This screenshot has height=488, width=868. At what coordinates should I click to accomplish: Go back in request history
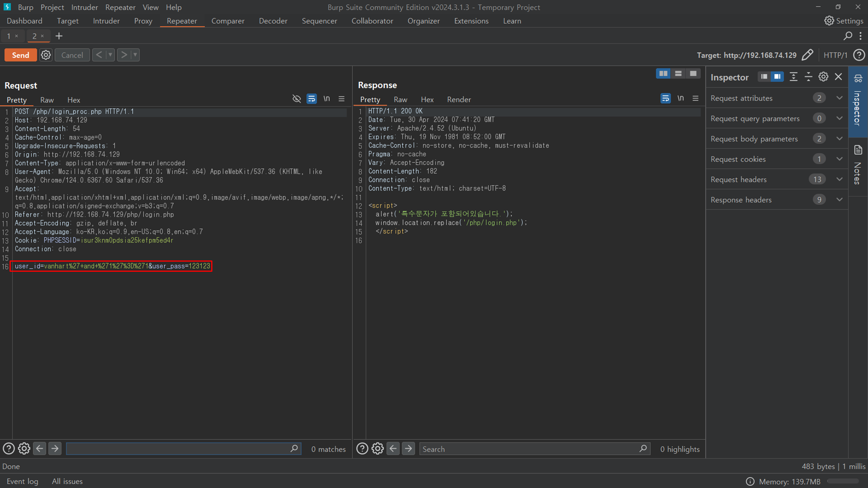click(x=99, y=55)
